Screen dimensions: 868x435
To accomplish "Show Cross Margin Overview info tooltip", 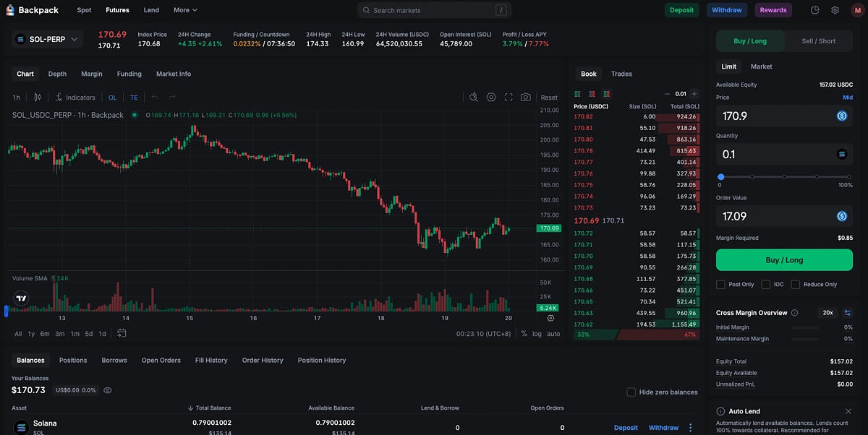I will tap(795, 313).
